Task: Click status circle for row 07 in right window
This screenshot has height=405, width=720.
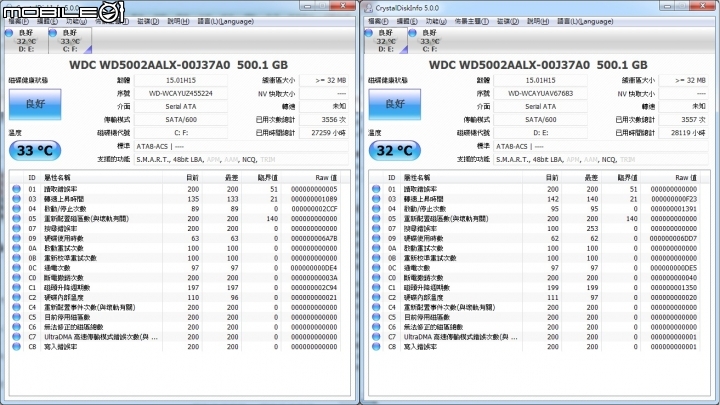Action: coord(376,228)
